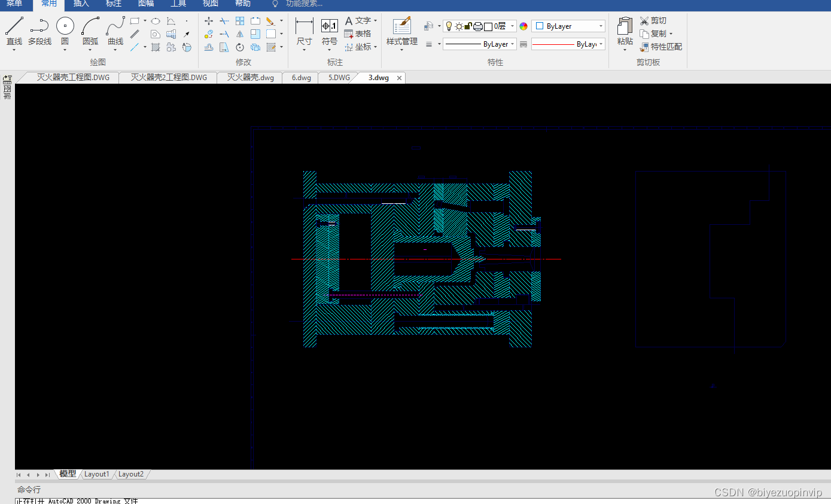Click the layer color square swatch
This screenshot has width=831, height=504.
click(x=488, y=26)
